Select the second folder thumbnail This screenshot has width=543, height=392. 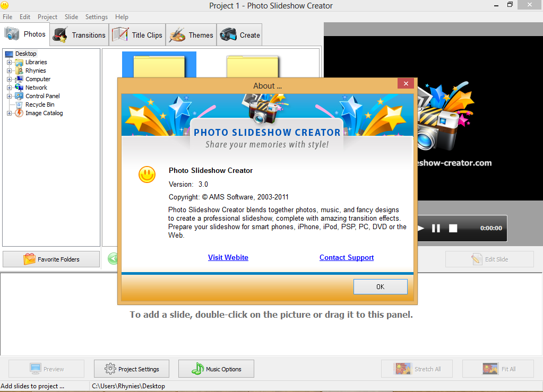(253, 66)
